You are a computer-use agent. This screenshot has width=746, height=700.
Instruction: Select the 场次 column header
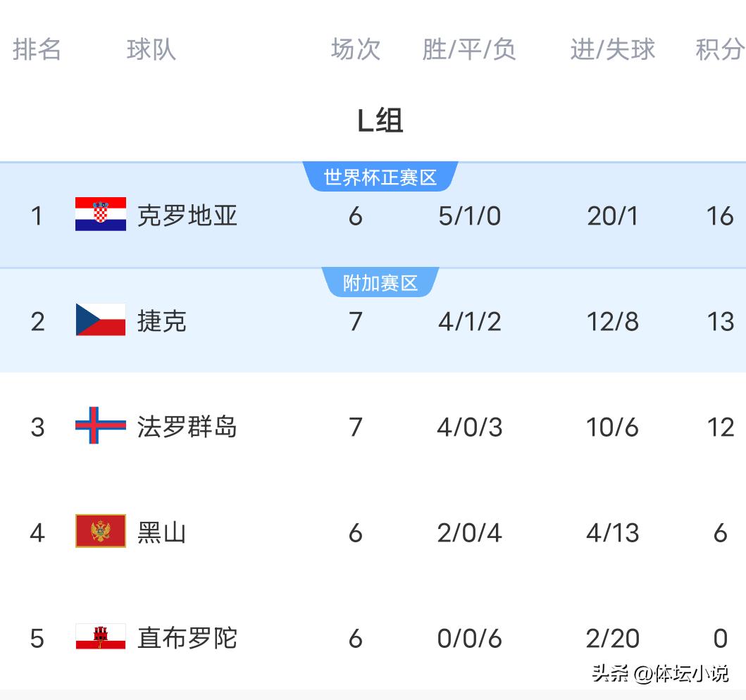tap(356, 50)
